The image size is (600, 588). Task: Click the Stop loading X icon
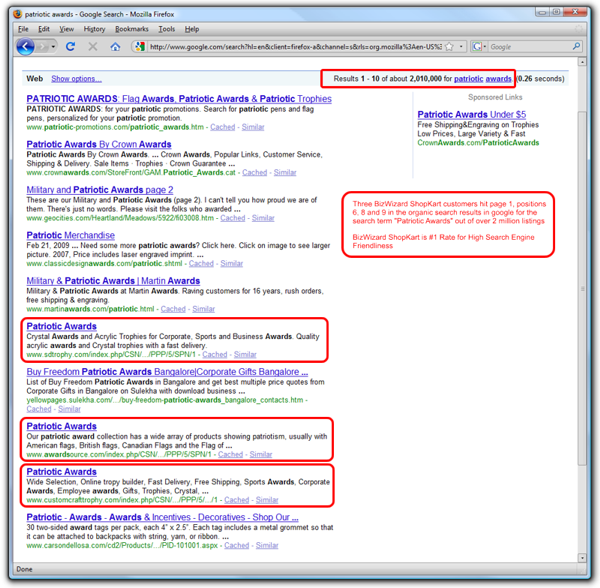(93, 47)
